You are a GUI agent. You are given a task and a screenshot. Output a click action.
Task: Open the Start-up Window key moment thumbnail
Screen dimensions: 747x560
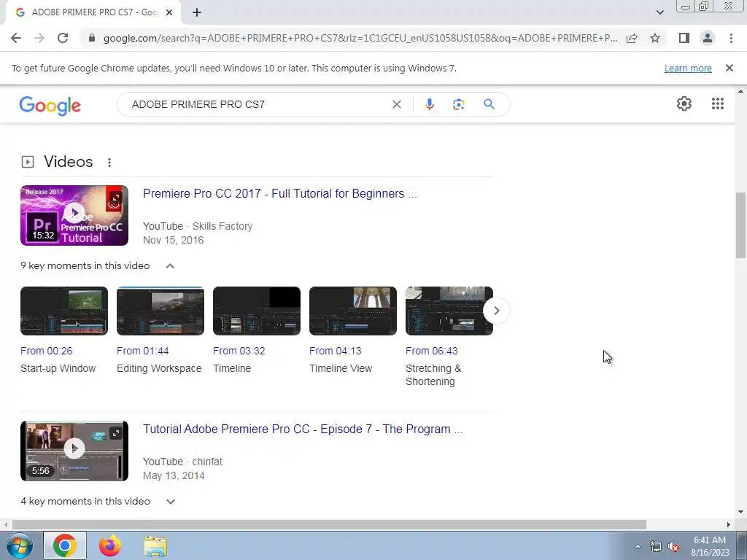point(64,311)
